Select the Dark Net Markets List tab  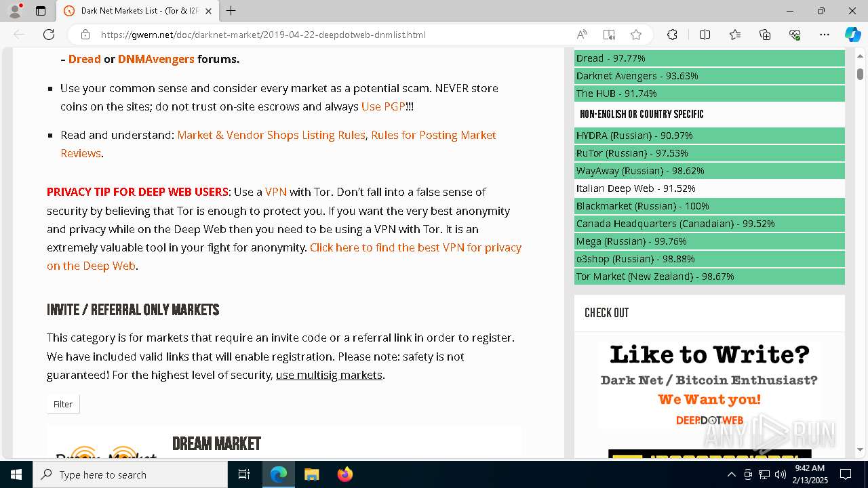[138, 11]
